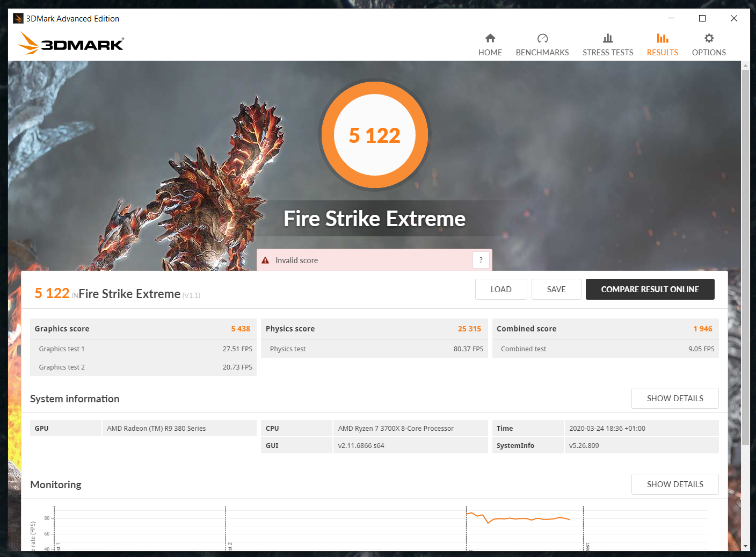Click the Stress Tests bar chart icon
756x557 pixels.
click(608, 38)
